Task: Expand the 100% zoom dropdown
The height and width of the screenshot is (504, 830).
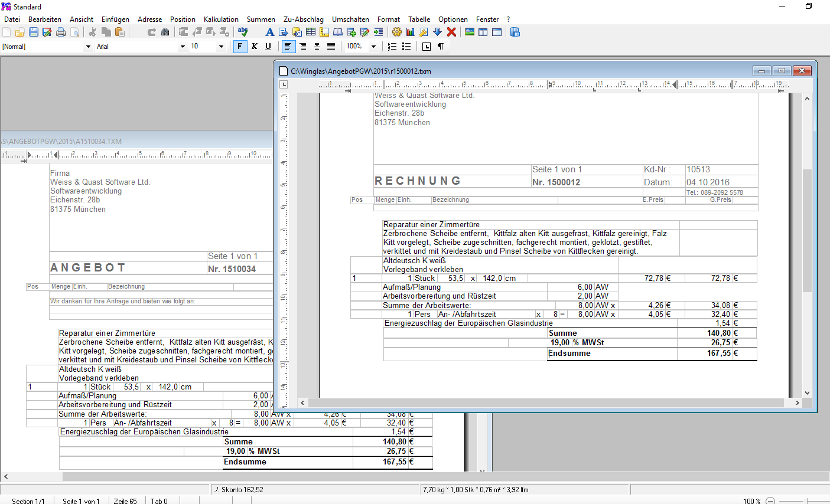Action: (373, 47)
